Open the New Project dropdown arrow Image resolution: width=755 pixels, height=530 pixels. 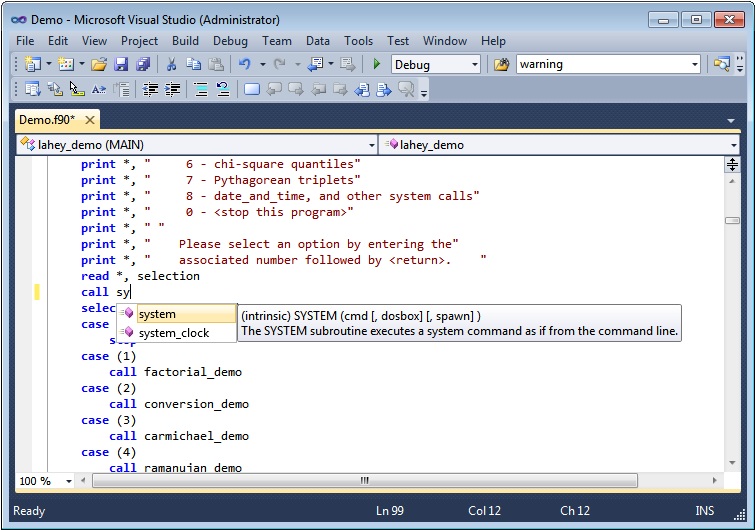point(49,64)
